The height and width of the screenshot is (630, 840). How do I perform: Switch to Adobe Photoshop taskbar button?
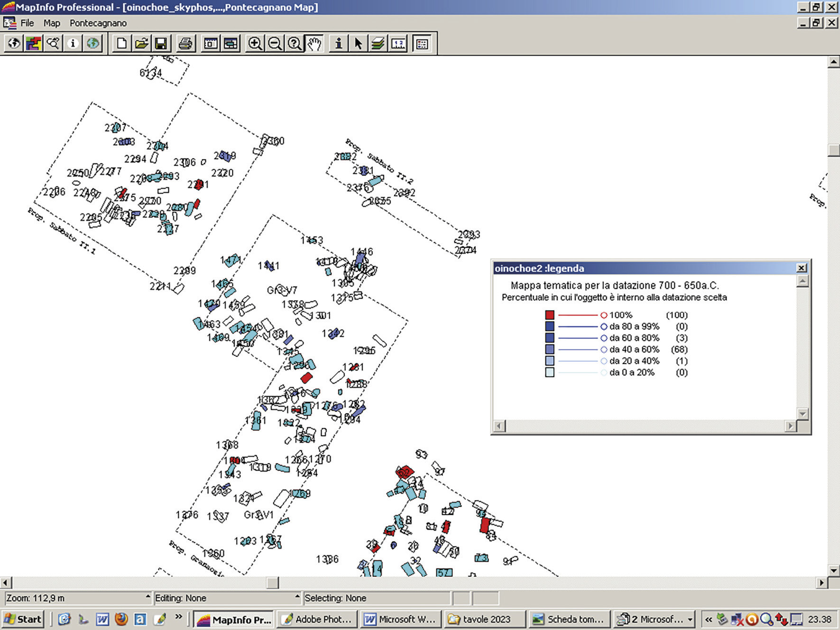click(x=317, y=620)
